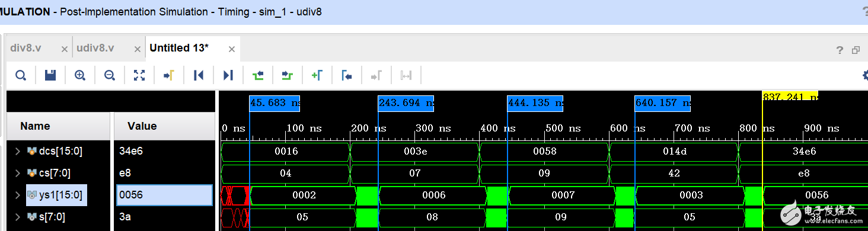
Task: Select the 444.135 ns marker
Action: [x=535, y=103]
